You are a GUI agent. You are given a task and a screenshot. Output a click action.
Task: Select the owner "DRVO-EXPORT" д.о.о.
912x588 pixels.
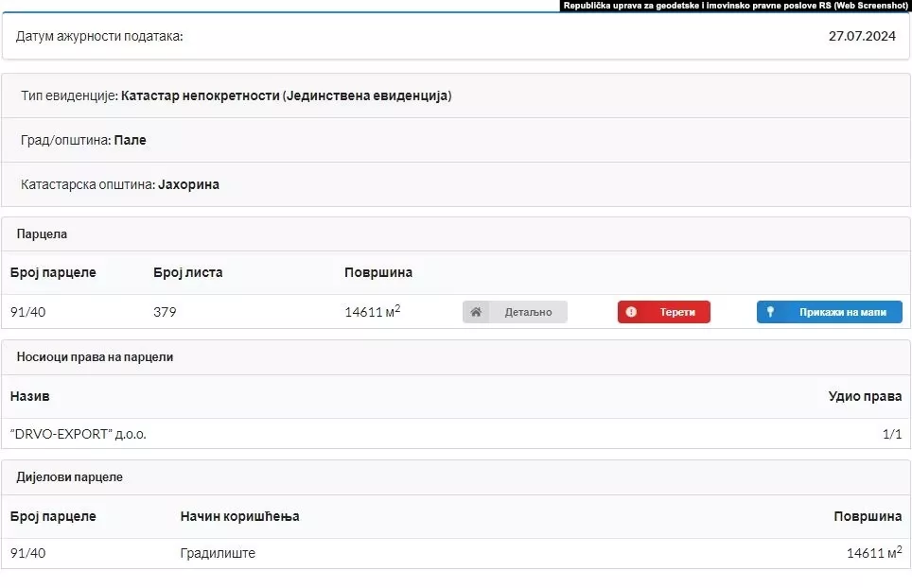coord(79,434)
